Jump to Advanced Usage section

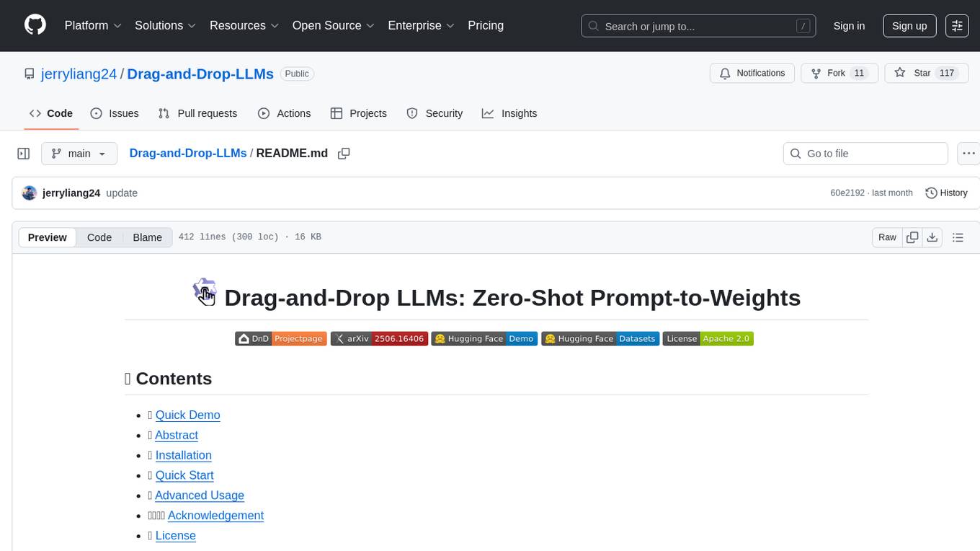click(200, 495)
